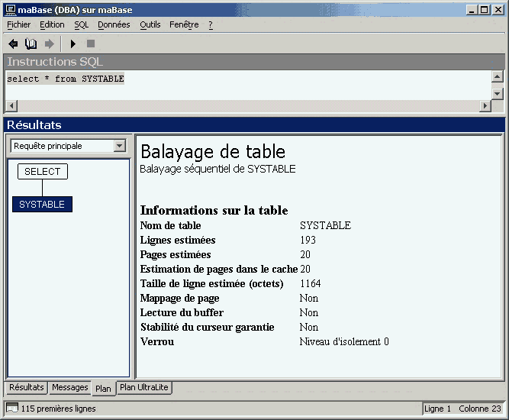Open the Fichier menu
The width and height of the screenshot is (509, 420).
[x=18, y=24]
